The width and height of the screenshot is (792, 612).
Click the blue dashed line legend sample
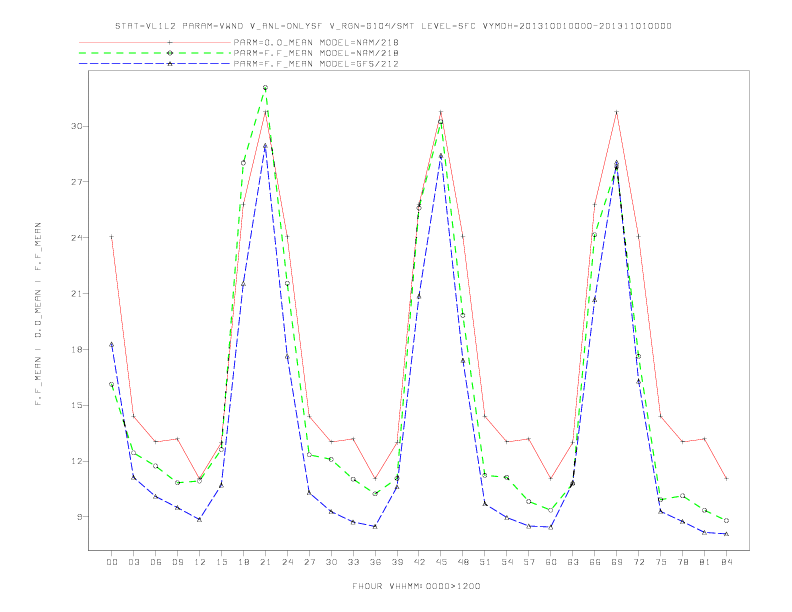pyautogui.click(x=155, y=64)
